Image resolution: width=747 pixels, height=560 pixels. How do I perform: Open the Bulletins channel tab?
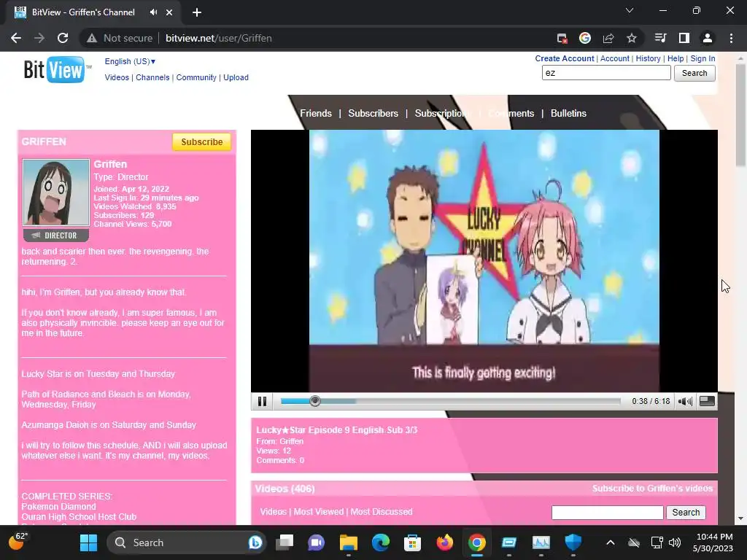point(568,113)
